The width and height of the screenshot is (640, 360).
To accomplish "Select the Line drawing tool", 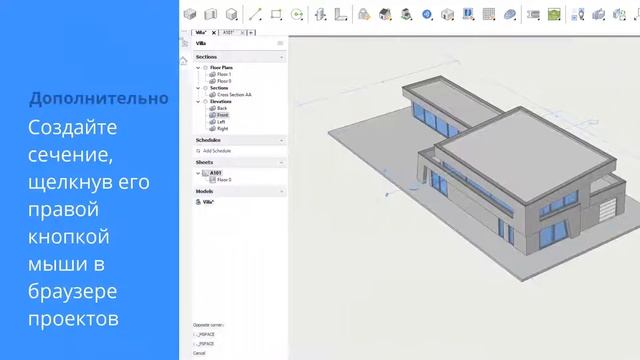I will (255, 14).
